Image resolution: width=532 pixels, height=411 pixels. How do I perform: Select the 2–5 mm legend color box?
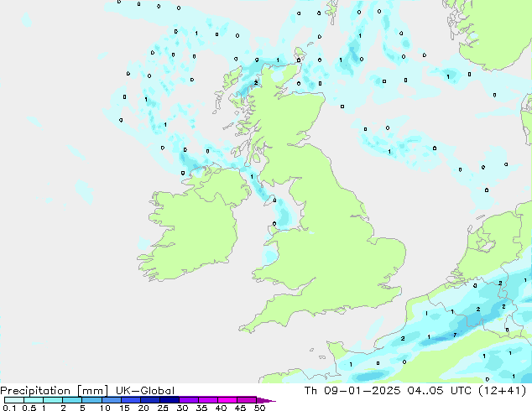pyautogui.click(x=72, y=400)
